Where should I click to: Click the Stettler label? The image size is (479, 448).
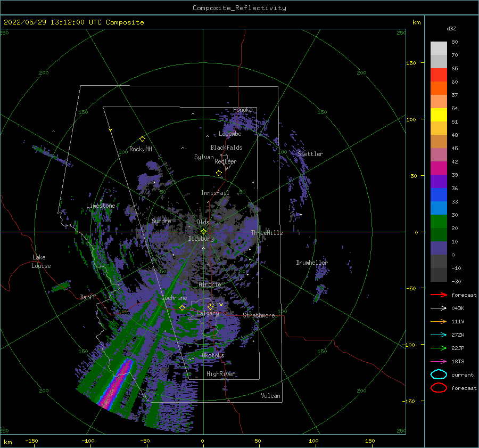(x=310, y=154)
